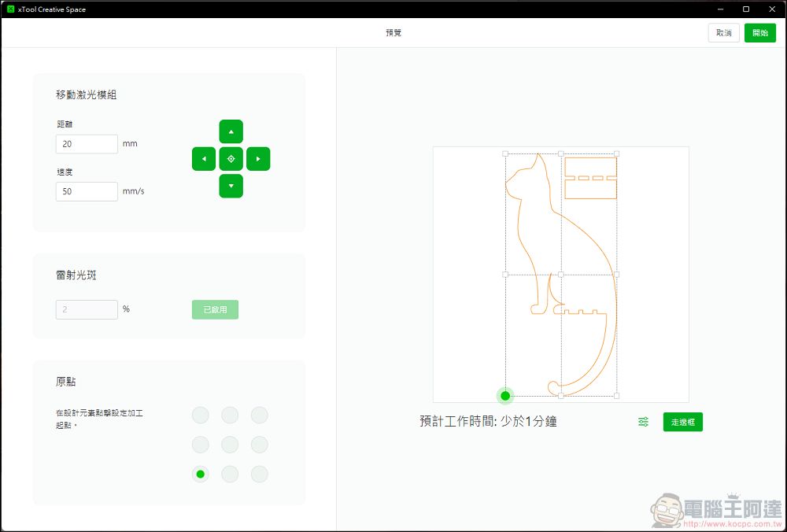Screen dimensions: 787x532
Task: Select top-right origin point
Action: click(259, 416)
